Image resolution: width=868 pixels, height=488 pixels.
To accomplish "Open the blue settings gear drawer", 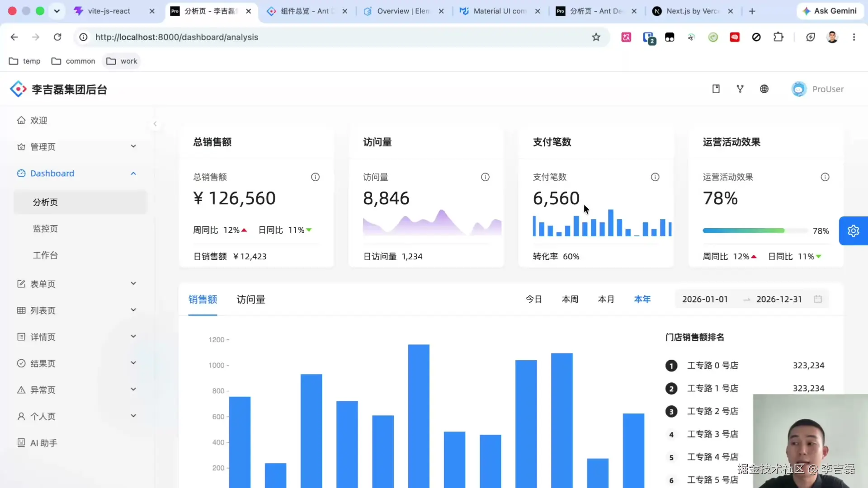I will [x=853, y=231].
